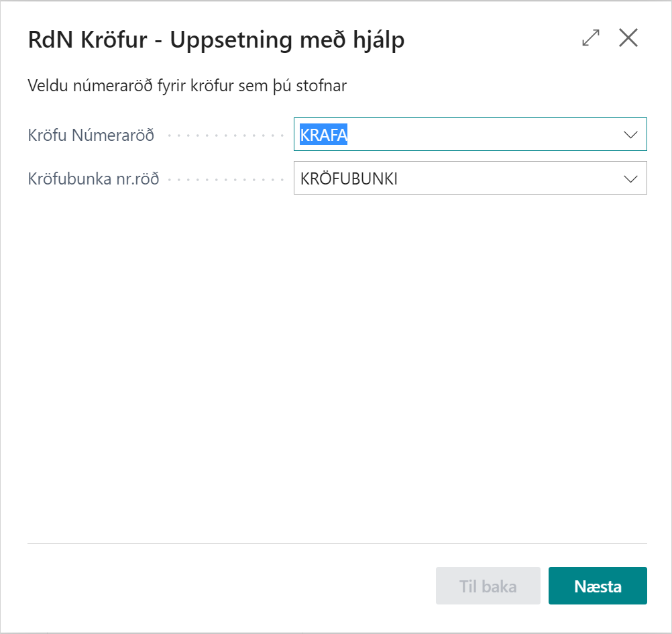Image resolution: width=672 pixels, height=634 pixels.
Task: Expand the setup dialog to full screen
Action: tap(591, 38)
